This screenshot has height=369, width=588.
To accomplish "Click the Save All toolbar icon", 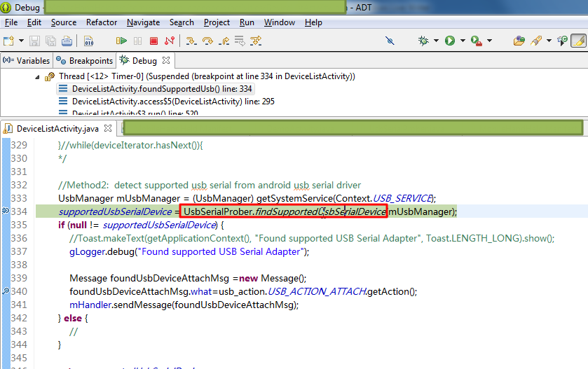I will 50,41.
